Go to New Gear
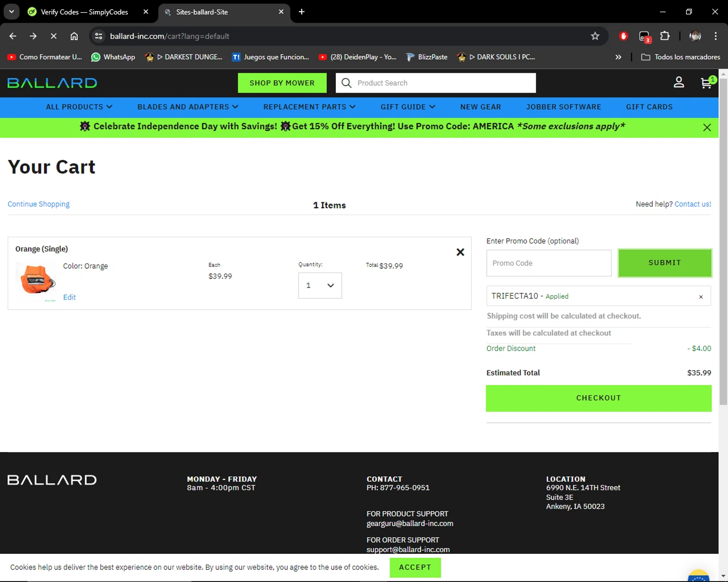The image size is (728, 582). coord(480,107)
